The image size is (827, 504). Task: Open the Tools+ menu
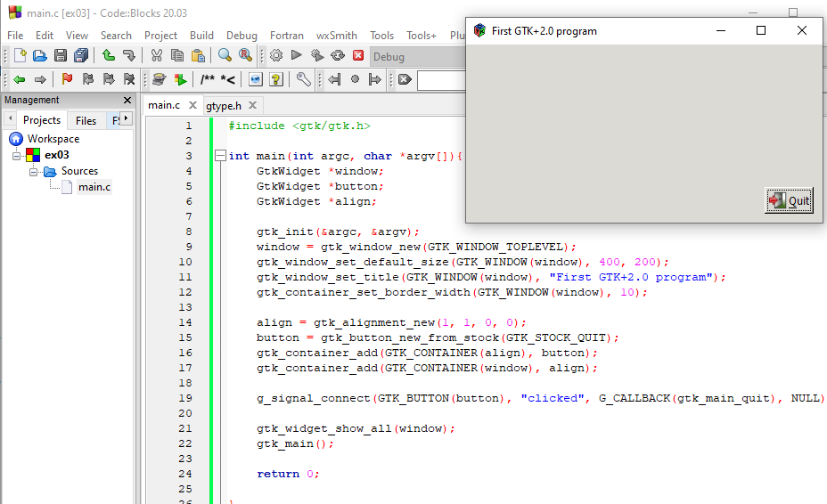pos(421,36)
